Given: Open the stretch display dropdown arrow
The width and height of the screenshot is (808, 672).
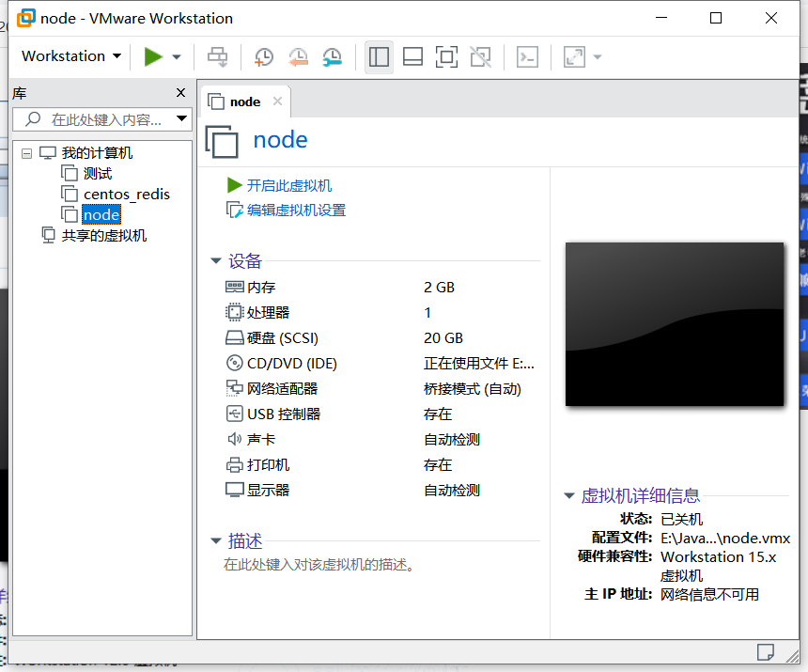Looking at the screenshot, I should 598,57.
